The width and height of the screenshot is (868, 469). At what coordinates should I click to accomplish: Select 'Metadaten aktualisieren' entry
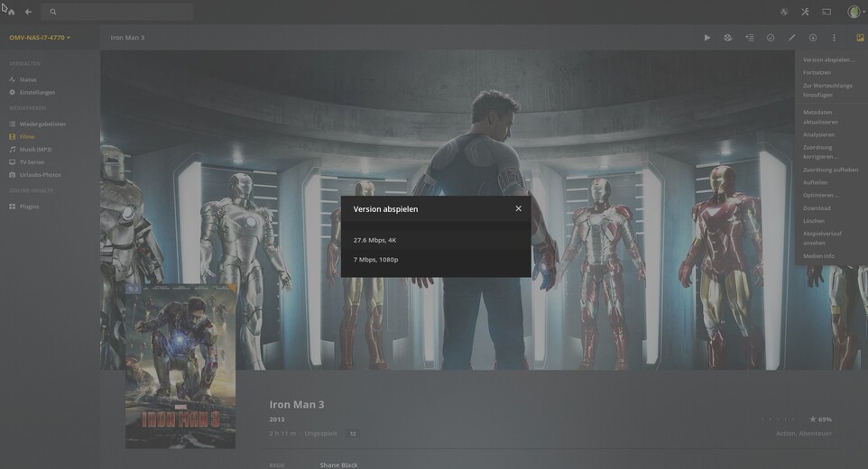(820, 116)
